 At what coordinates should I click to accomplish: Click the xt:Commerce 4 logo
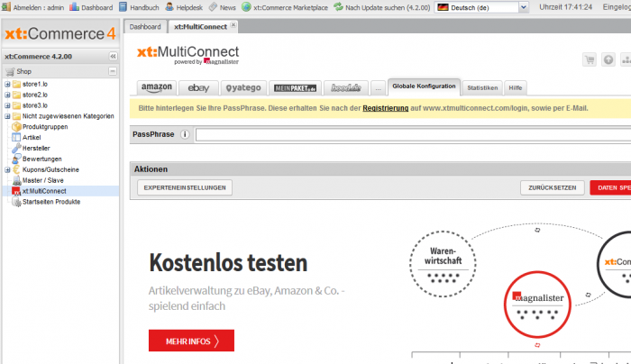point(60,33)
